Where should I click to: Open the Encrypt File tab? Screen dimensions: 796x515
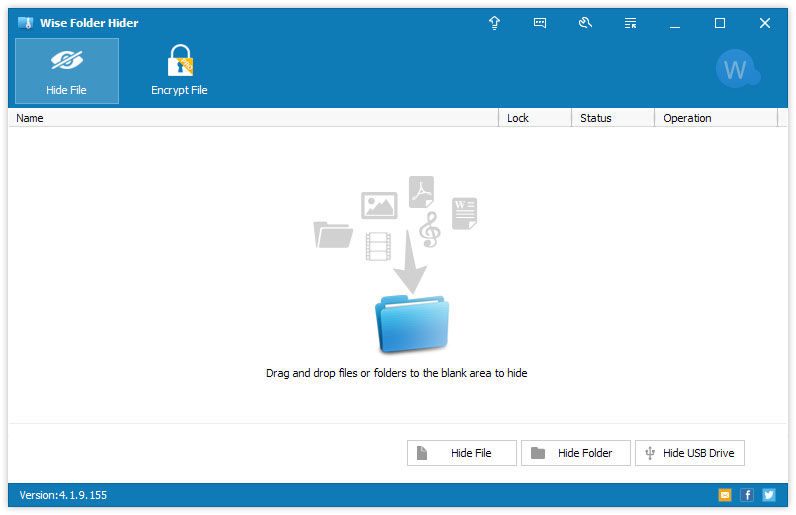point(179,71)
